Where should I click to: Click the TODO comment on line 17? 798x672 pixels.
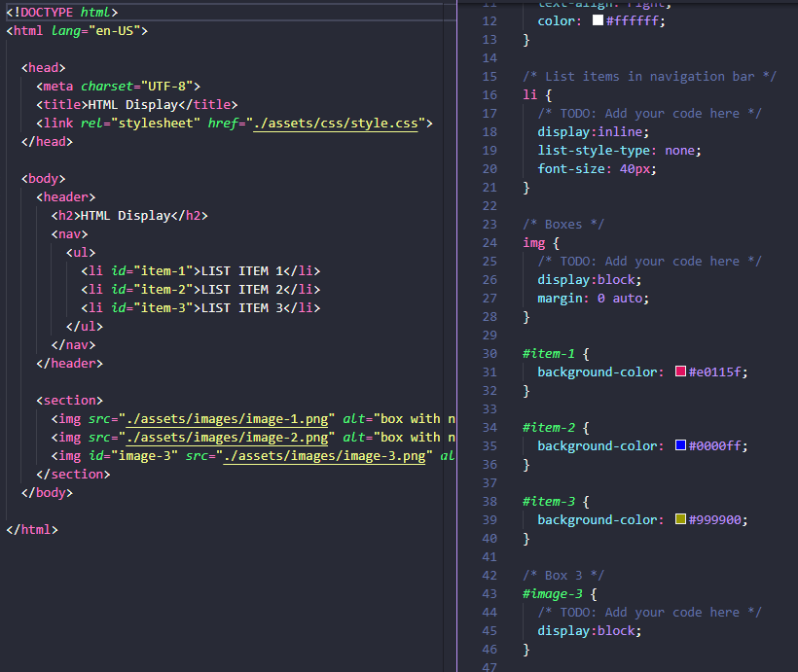pyautogui.click(x=649, y=114)
